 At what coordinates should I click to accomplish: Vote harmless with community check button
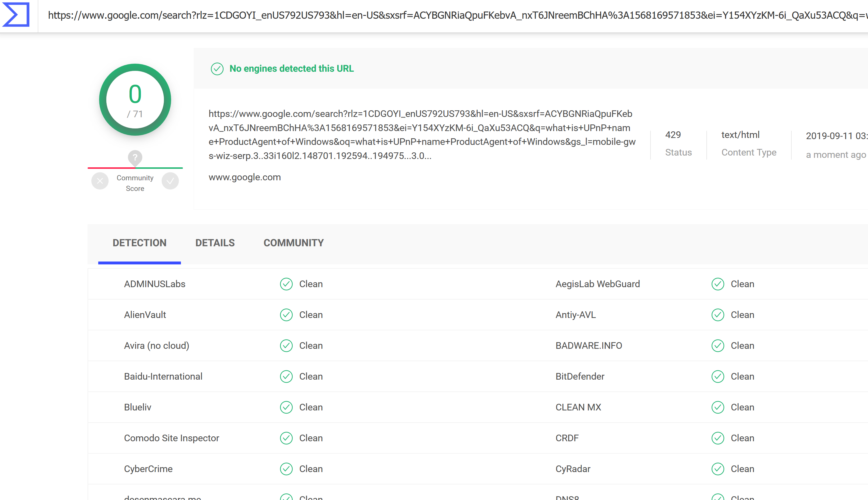170,181
